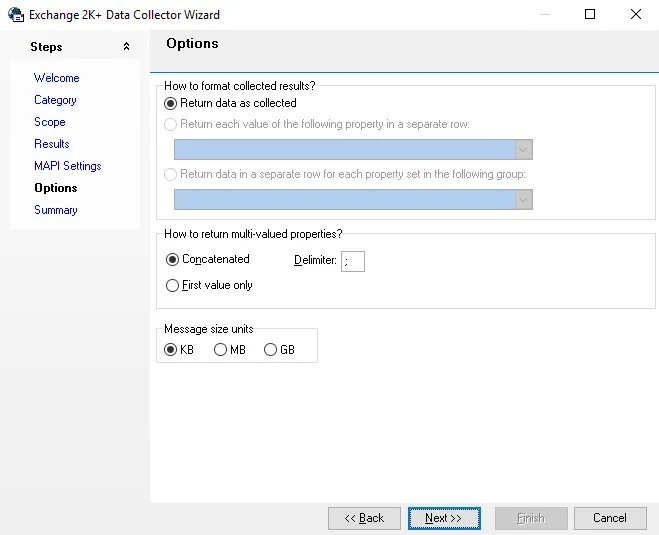Go to MAPI Settings step
This screenshot has width=659, height=535.
coord(68,166)
